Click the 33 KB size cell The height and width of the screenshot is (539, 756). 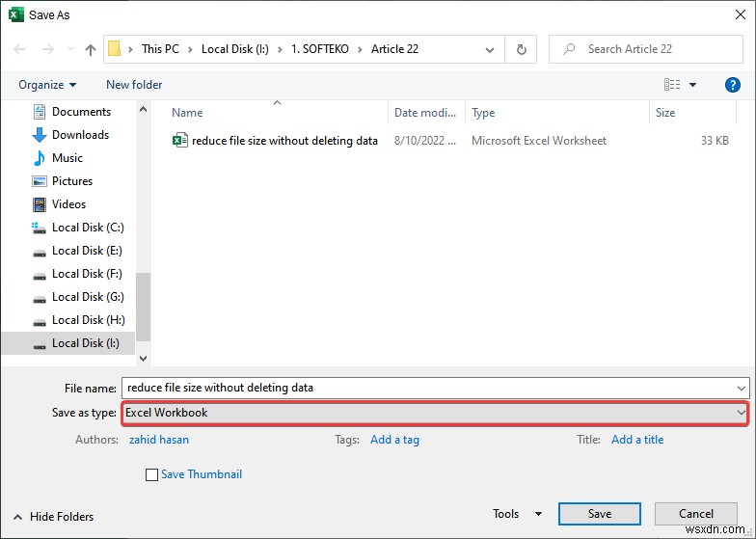(715, 141)
